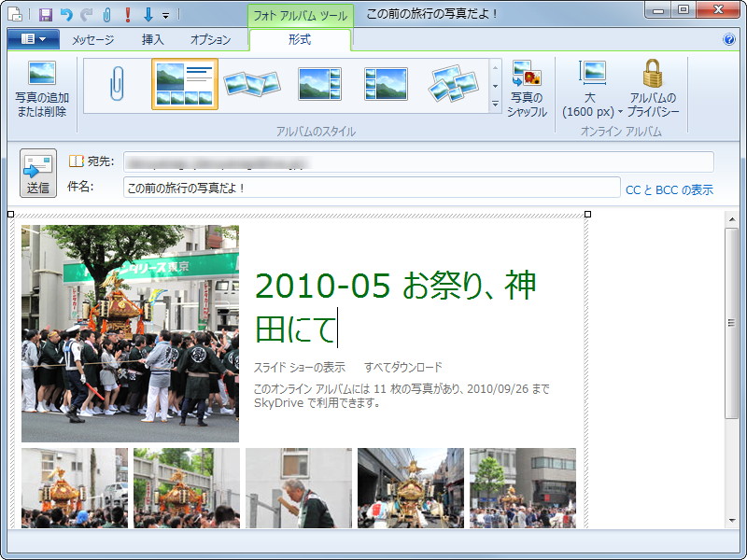Click the CC と BCC の表示 link
The height and width of the screenshot is (560, 747).
pyautogui.click(x=669, y=190)
